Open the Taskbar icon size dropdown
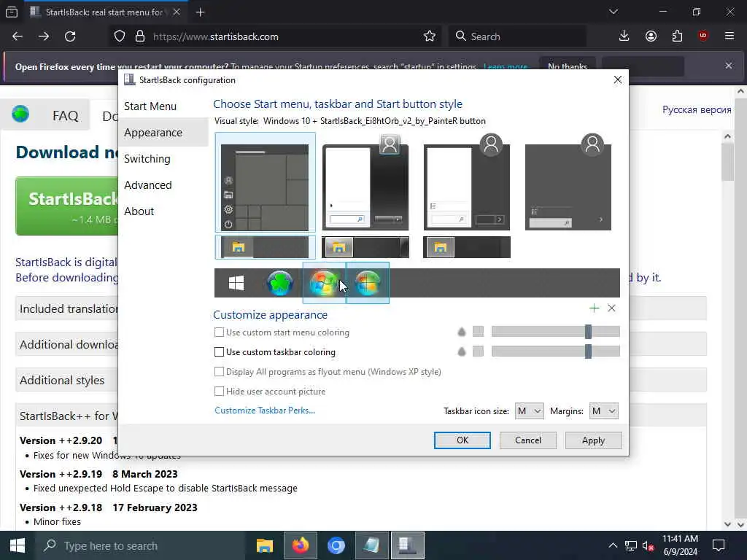Screen dimensions: 747x560 tap(530, 411)
